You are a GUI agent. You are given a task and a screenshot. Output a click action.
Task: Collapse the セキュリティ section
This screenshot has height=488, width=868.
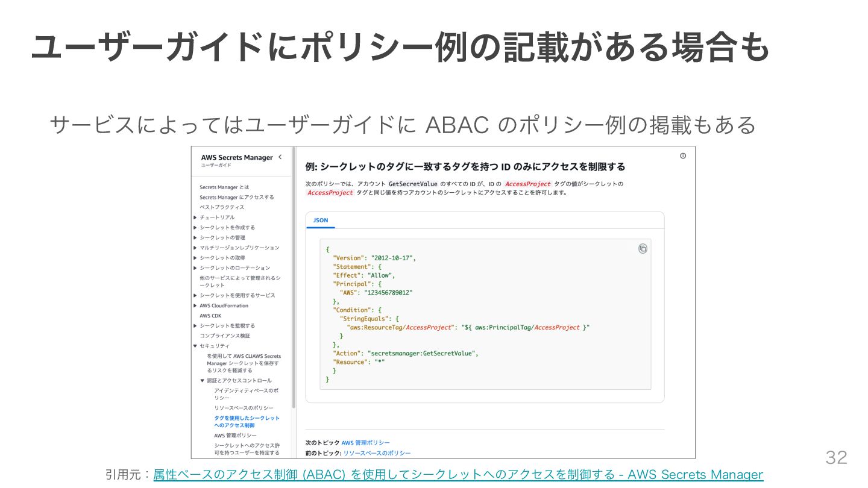(195, 346)
